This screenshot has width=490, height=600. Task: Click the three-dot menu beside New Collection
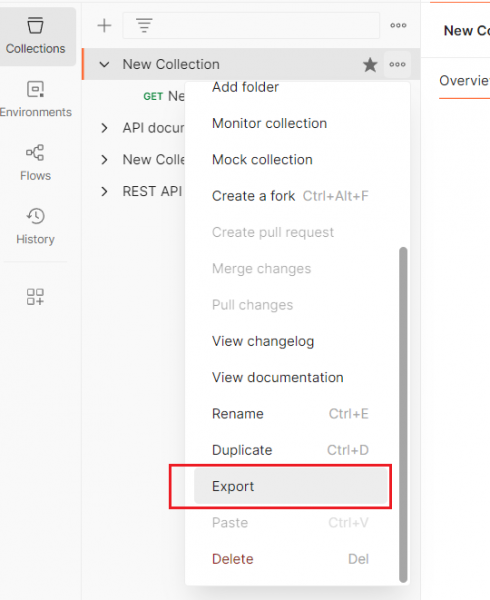397,65
